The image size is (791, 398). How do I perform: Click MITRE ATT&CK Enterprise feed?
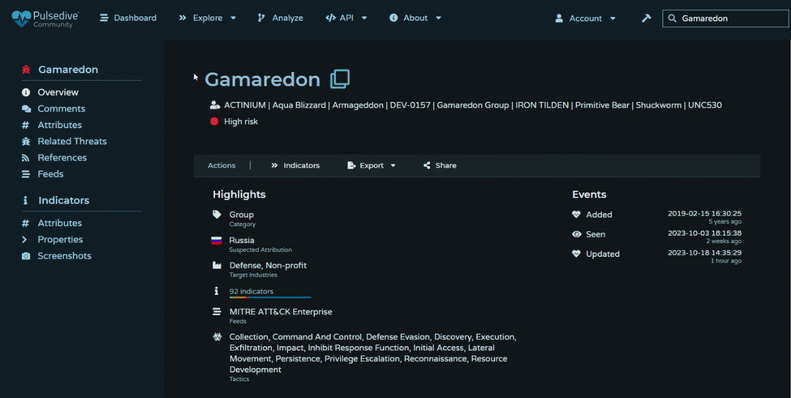(x=280, y=312)
